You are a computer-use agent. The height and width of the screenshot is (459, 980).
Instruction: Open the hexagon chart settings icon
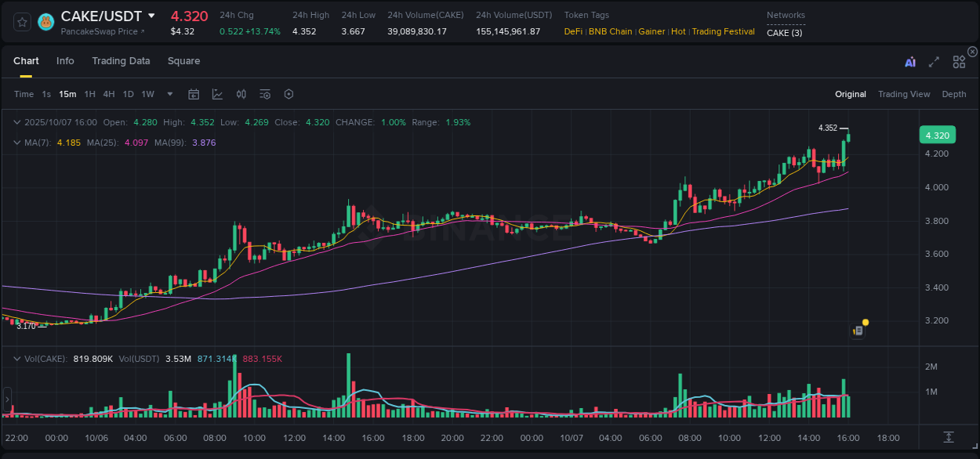point(288,94)
